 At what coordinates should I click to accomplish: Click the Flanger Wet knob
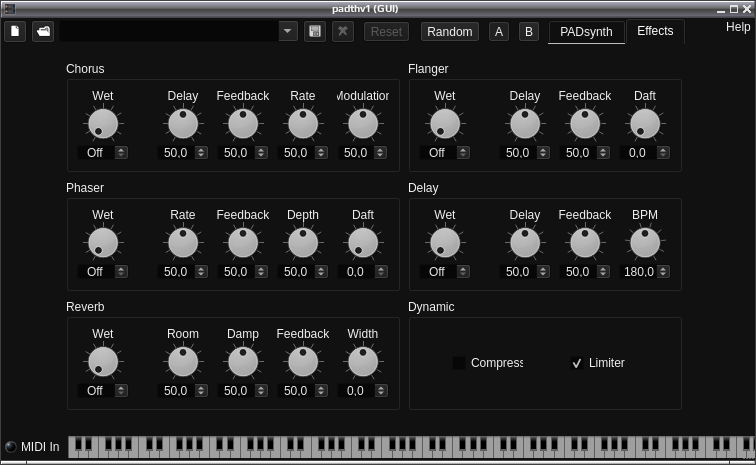point(445,123)
